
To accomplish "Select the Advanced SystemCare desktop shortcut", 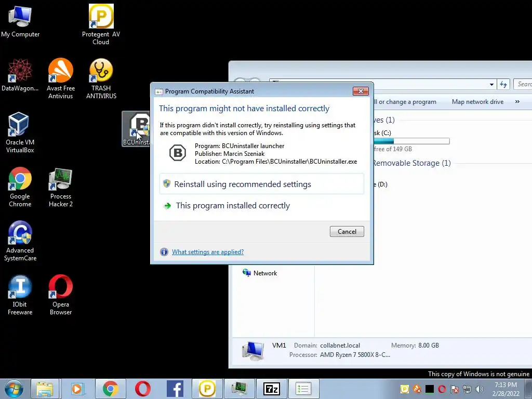I will tap(20, 241).
